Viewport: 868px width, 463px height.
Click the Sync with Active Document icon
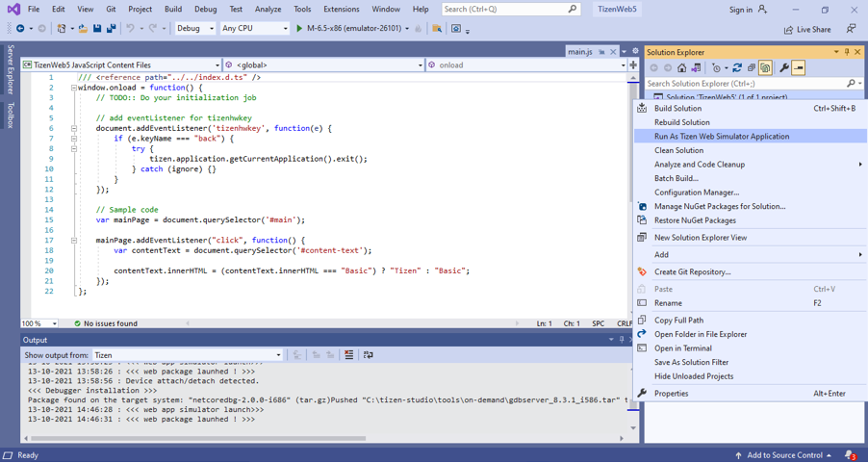click(737, 68)
